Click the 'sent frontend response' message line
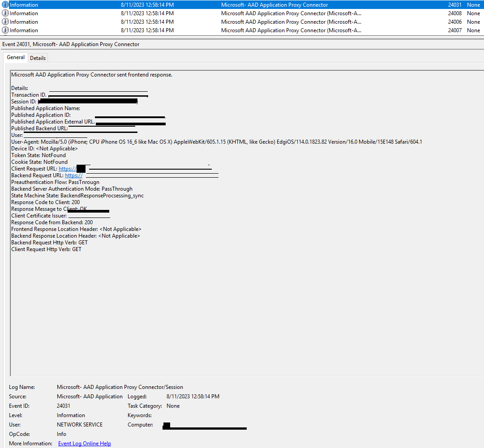484x448 pixels. [x=92, y=75]
